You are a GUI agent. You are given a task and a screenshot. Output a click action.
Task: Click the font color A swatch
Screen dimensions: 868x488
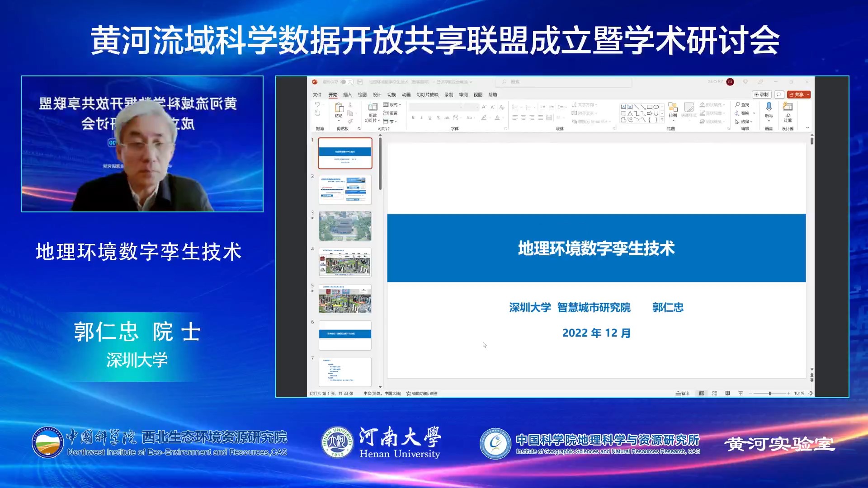[497, 117]
